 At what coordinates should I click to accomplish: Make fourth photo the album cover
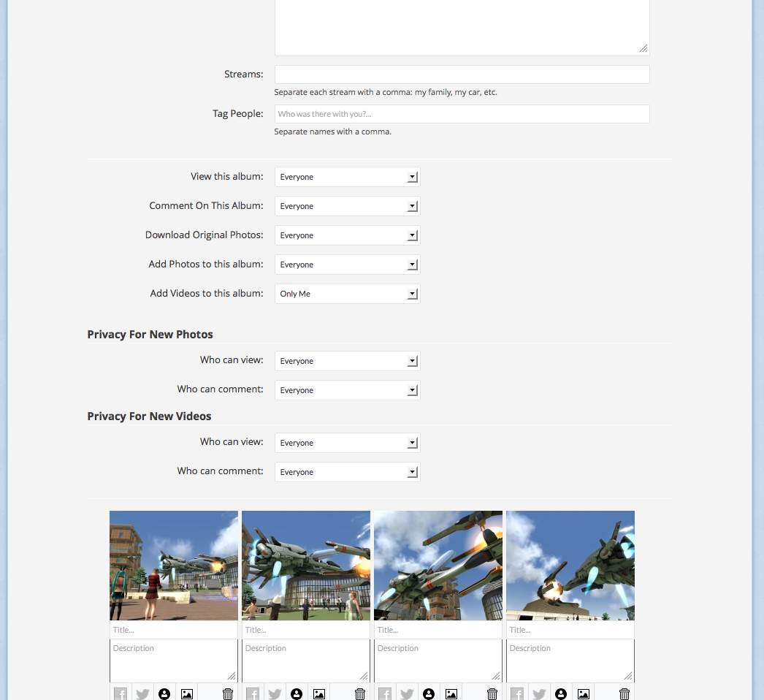pos(584,693)
